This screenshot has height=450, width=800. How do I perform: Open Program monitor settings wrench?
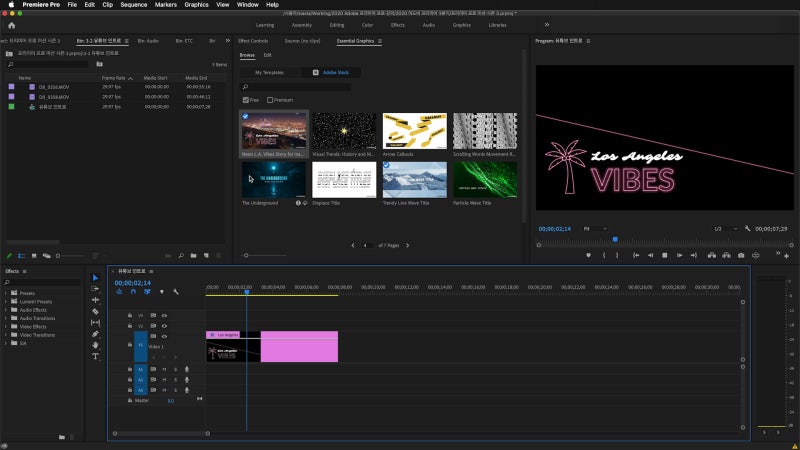pos(747,229)
